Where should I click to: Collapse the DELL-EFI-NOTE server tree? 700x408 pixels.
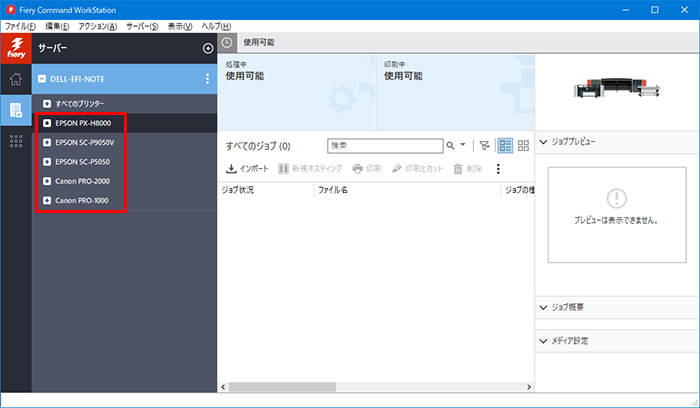click(x=42, y=79)
